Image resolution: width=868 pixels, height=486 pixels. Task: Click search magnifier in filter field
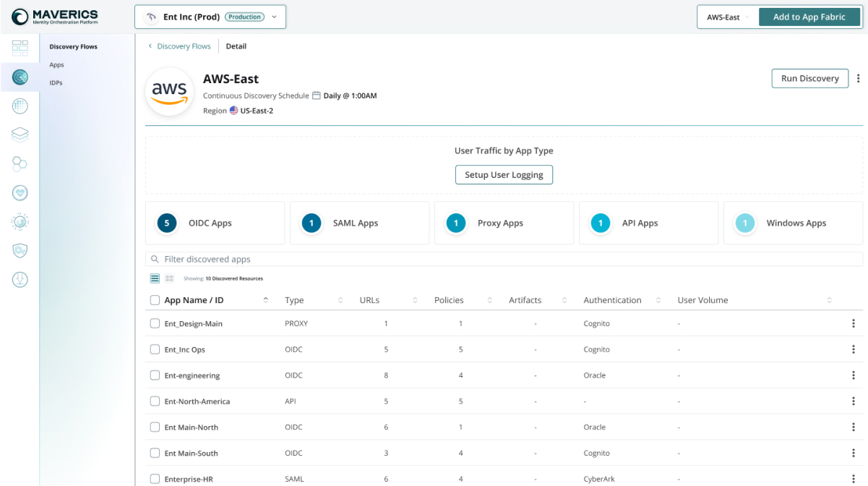pos(155,259)
